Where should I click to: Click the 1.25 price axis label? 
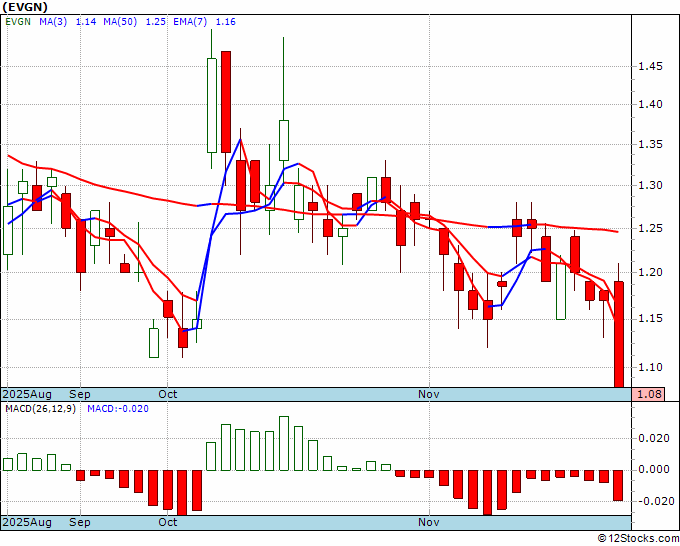[650, 228]
